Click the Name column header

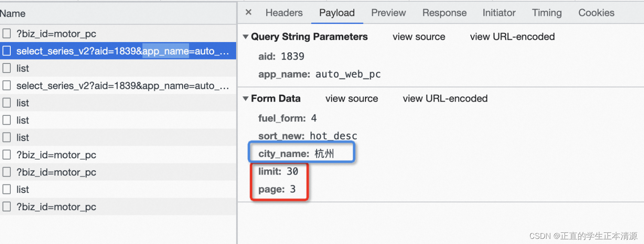point(118,14)
